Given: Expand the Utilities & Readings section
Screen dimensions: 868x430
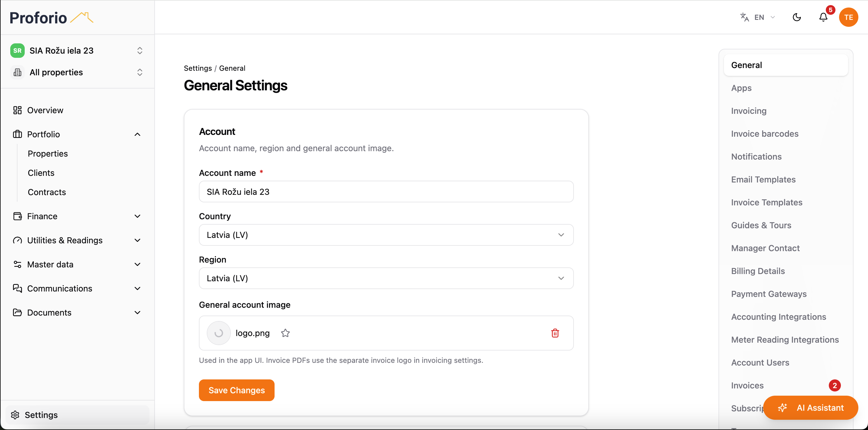Looking at the screenshot, I should [137, 240].
